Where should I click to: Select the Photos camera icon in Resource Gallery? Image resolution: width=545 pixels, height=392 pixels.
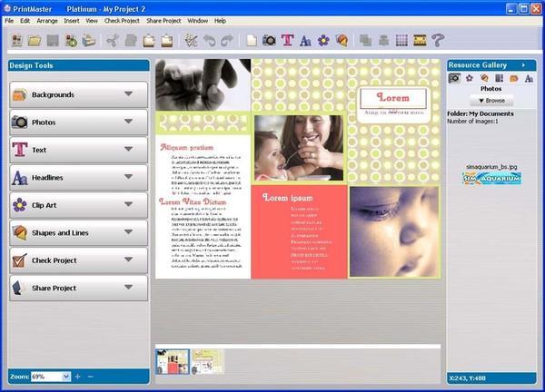[x=454, y=78]
